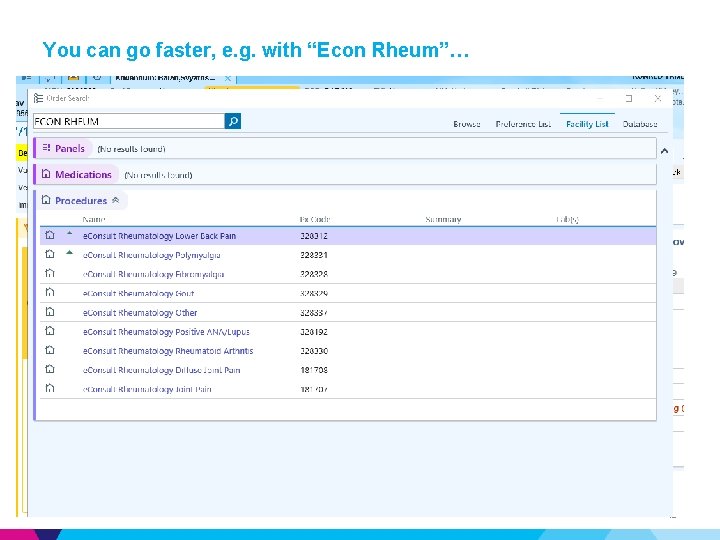Click the Summary column header
This screenshot has height=540, width=720.
pyautogui.click(x=443, y=219)
